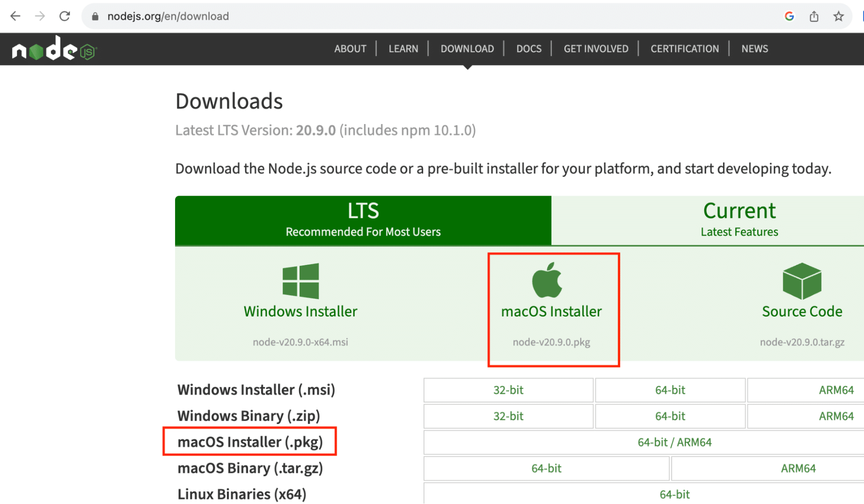864x504 pixels.
Task: Select the ARM64 Windows Installer download
Action: coord(837,390)
